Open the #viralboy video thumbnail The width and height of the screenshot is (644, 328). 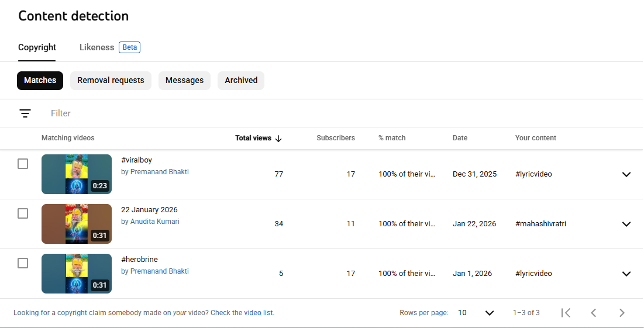click(77, 174)
